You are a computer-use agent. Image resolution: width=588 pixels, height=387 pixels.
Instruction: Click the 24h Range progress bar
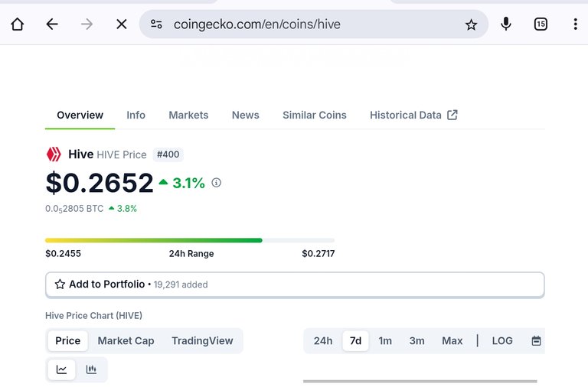tap(190, 240)
